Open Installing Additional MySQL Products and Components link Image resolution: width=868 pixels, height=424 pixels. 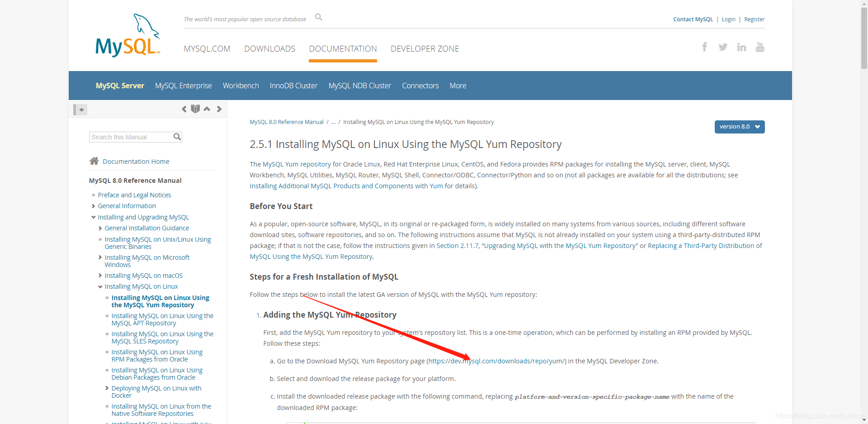pos(346,186)
